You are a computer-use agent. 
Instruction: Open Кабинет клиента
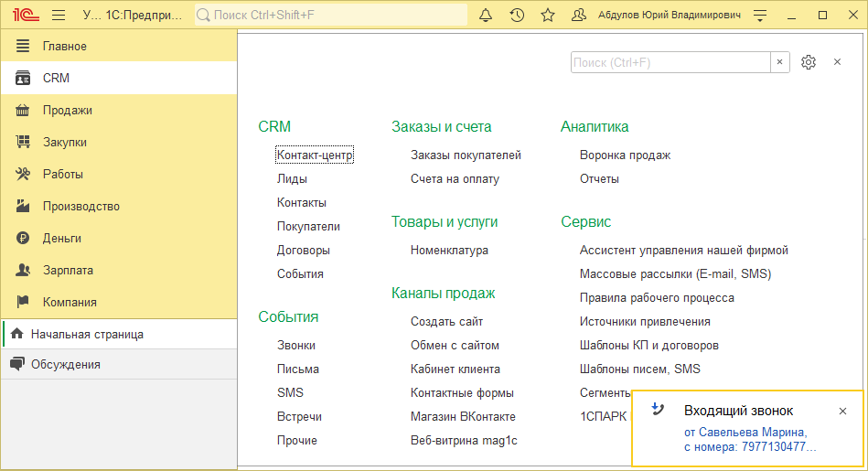pyautogui.click(x=455, y=369)
